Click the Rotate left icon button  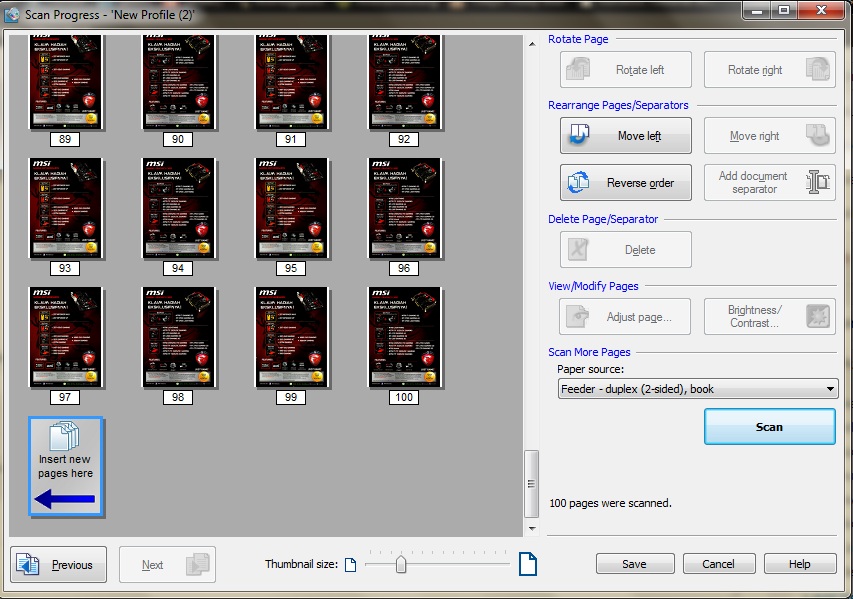625,70
